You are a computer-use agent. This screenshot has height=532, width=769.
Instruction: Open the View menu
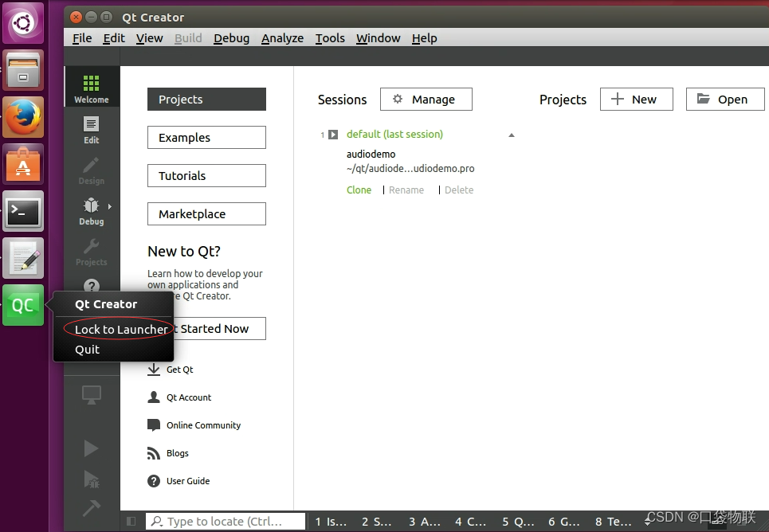click(149, 37)
